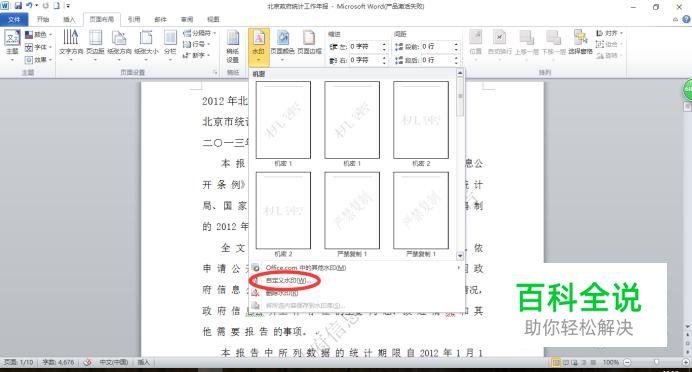Switch to Print Layout view icon
This screenshot has height=372, width=692.
coord(557,362)
